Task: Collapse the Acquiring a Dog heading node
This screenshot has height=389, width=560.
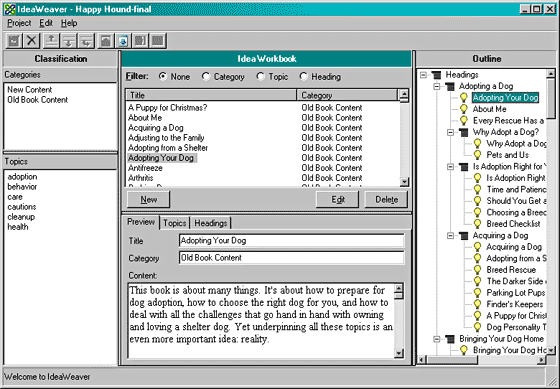Action: pos(450,236)
